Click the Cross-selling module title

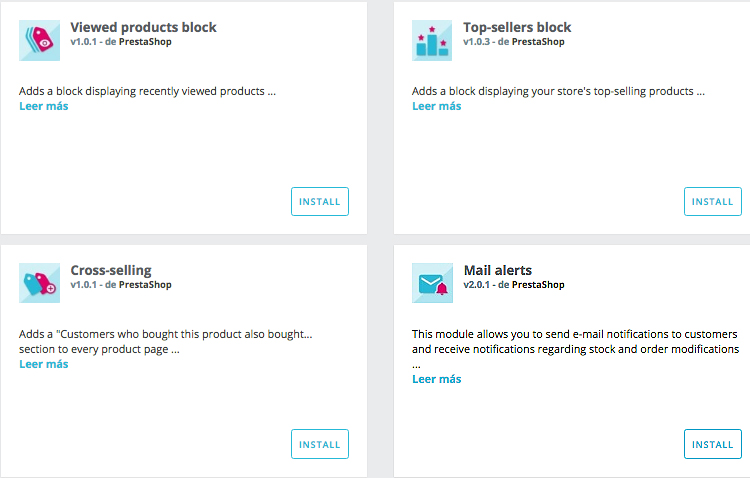pos(111,270)
